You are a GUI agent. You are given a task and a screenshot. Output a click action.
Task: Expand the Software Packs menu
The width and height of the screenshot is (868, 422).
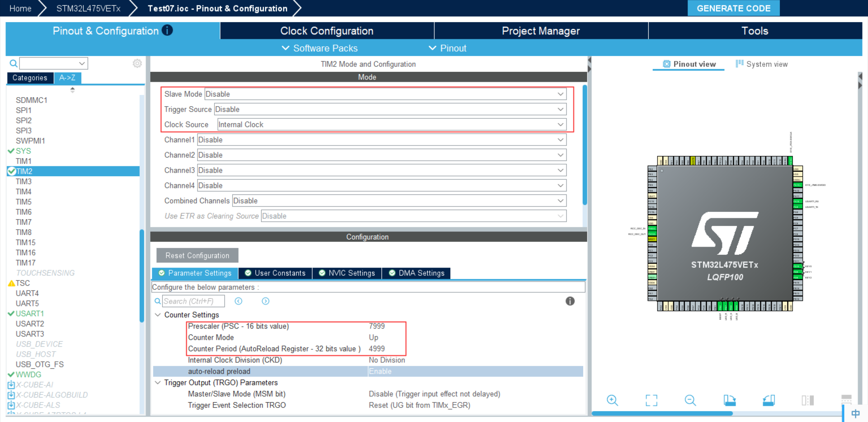click(x=320, y=48)
